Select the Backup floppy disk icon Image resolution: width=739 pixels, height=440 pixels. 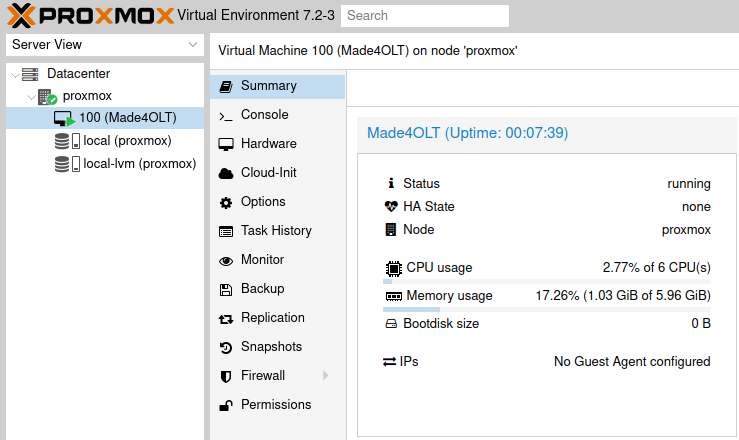[225, 289]
